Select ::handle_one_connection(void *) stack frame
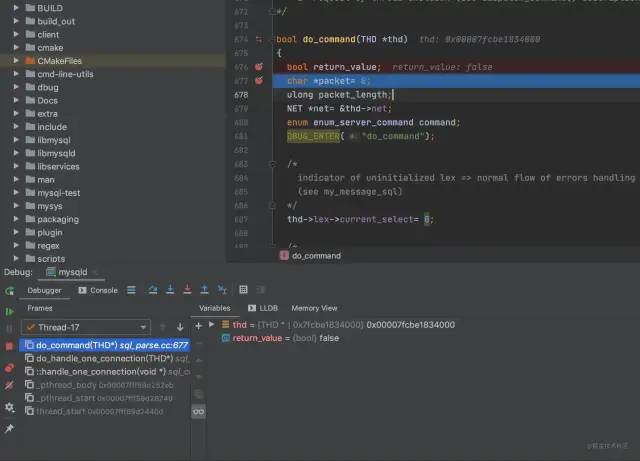The height and width of the screenshot is (461, 640). pos(105,372)
